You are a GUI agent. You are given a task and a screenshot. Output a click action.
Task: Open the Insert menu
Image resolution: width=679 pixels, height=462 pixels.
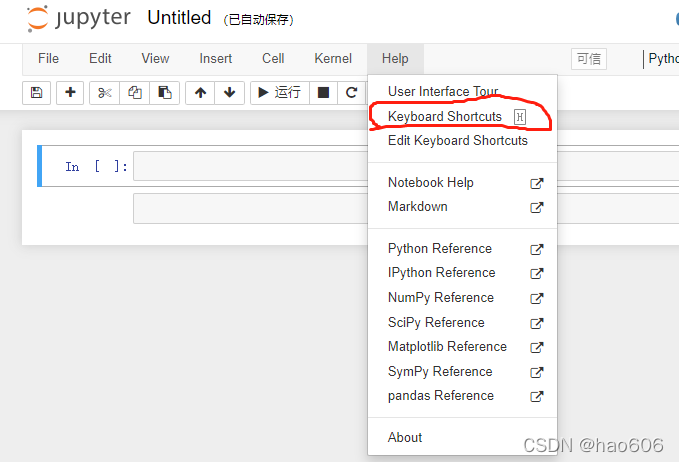pyautogui.click(x=216, y=58)
